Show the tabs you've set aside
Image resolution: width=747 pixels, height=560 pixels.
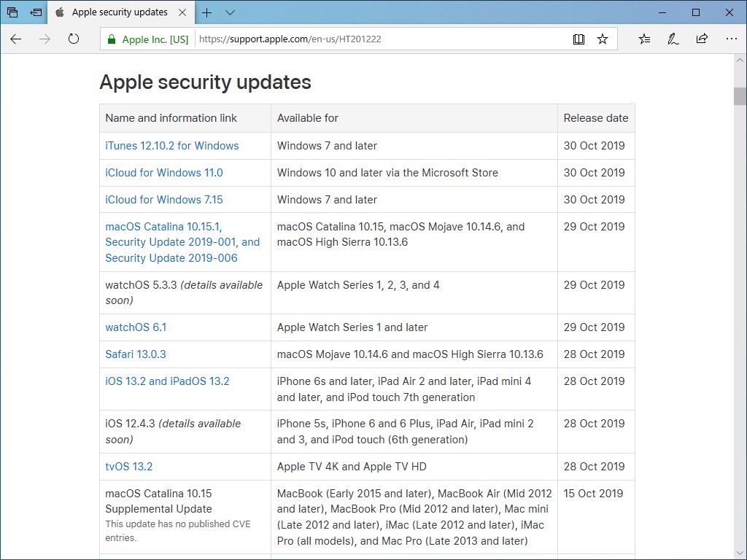[x=12, y=12]
